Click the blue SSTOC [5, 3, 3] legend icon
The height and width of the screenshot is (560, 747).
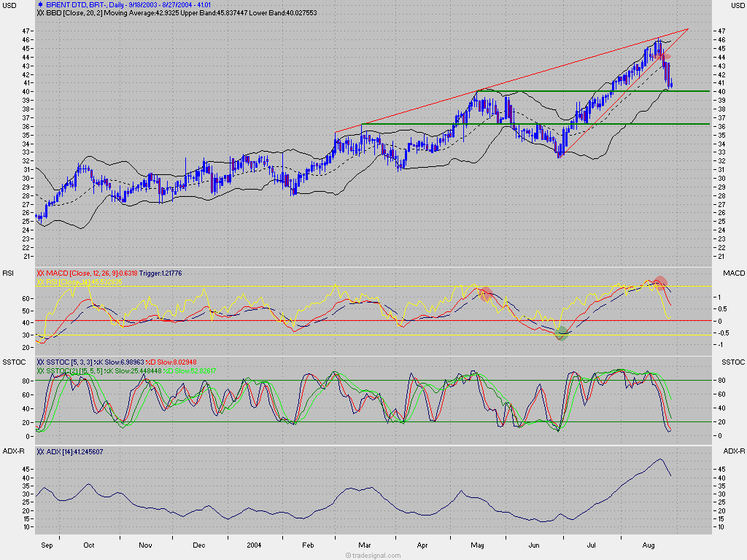coord(40,362)
